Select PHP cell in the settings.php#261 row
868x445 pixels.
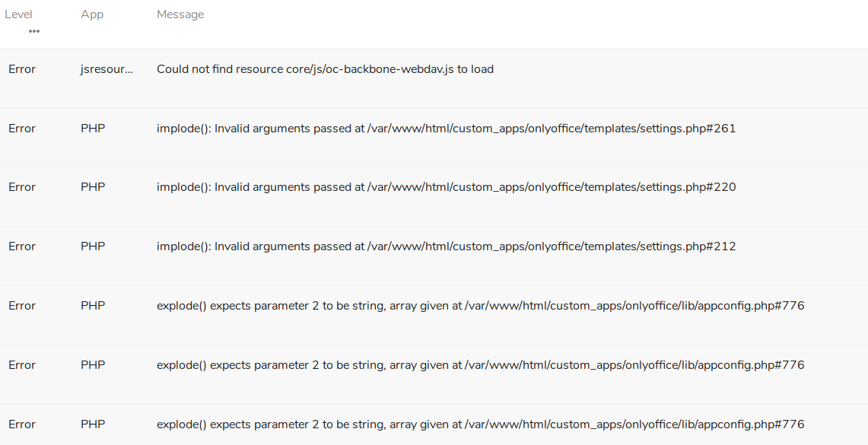93,129
